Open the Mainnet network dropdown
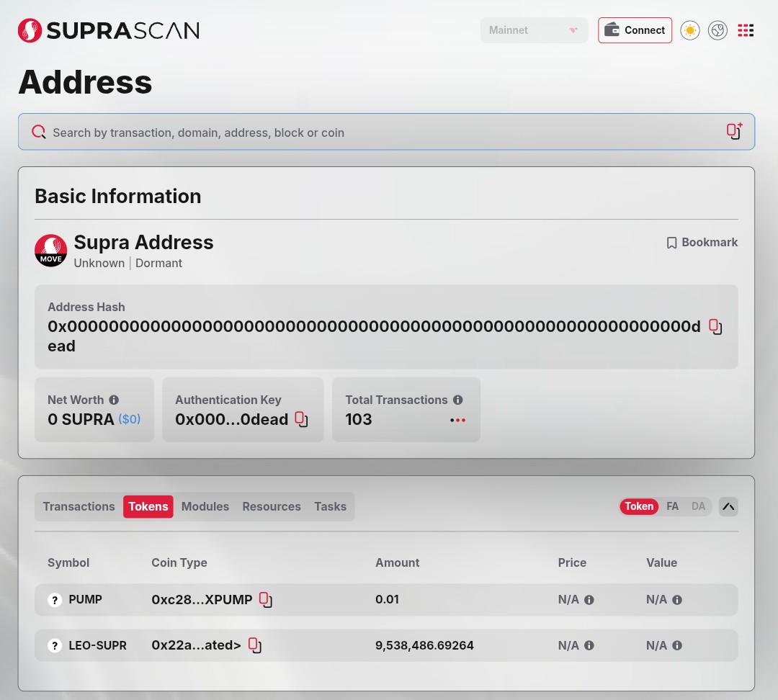 pos(534,30)
